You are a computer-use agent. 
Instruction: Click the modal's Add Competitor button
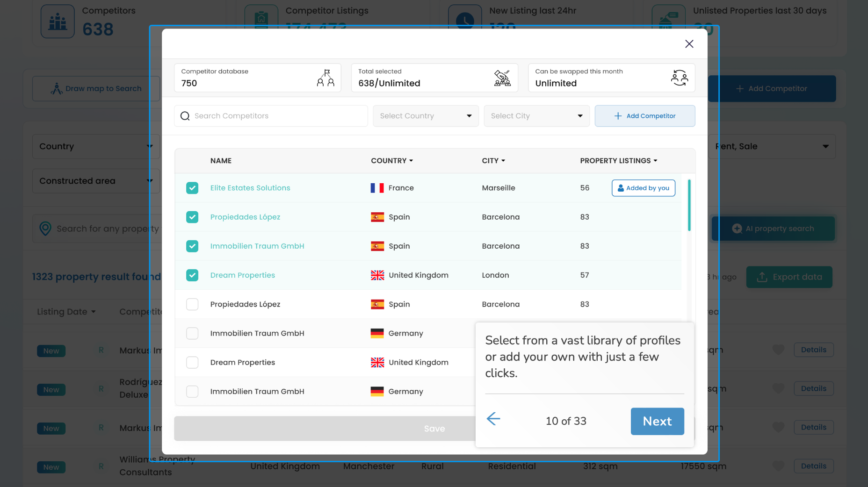pyautogui.click(x=645, y=116)
